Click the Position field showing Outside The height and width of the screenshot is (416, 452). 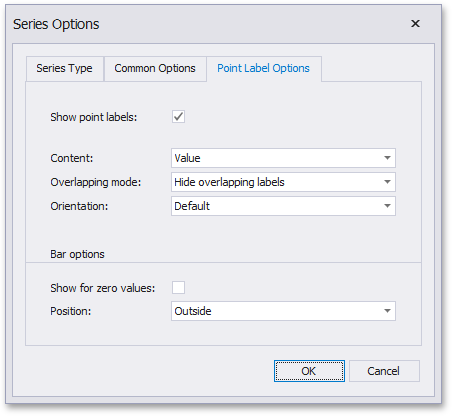tap(283, 311)
